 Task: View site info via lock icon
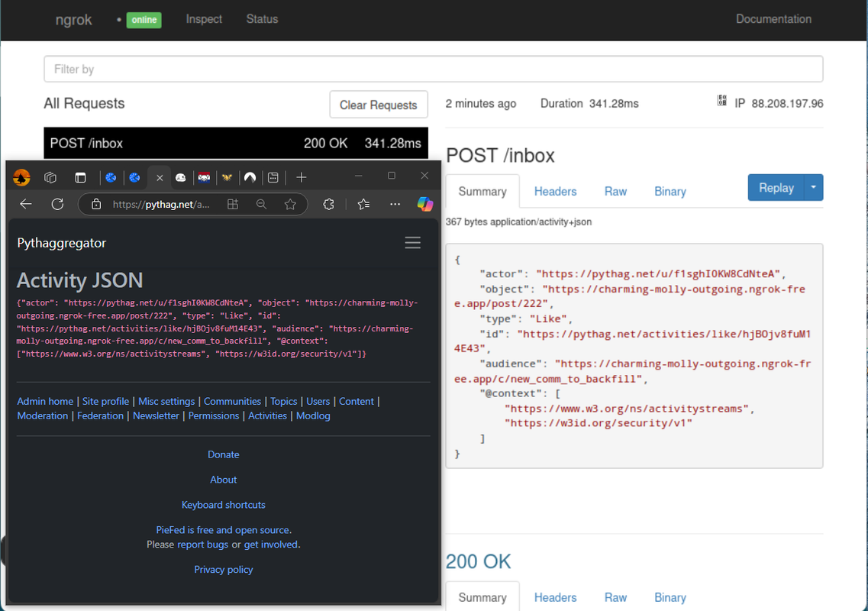(x=96, y=204)
